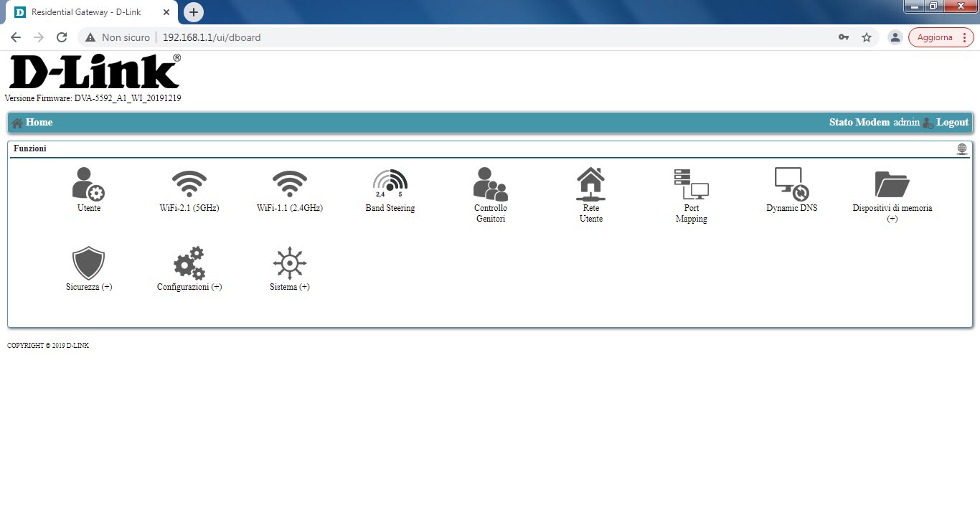
Task: Expand the Sistema (+) section
Action: coord(290,263)
